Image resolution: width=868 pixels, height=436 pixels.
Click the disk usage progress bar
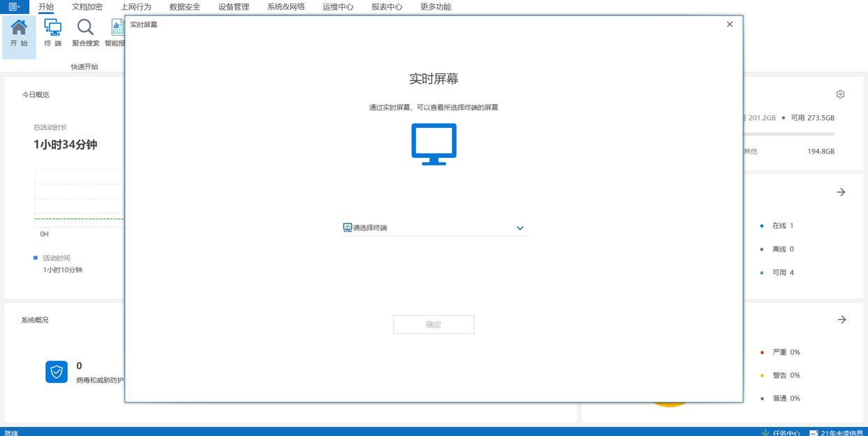(788, 134)
